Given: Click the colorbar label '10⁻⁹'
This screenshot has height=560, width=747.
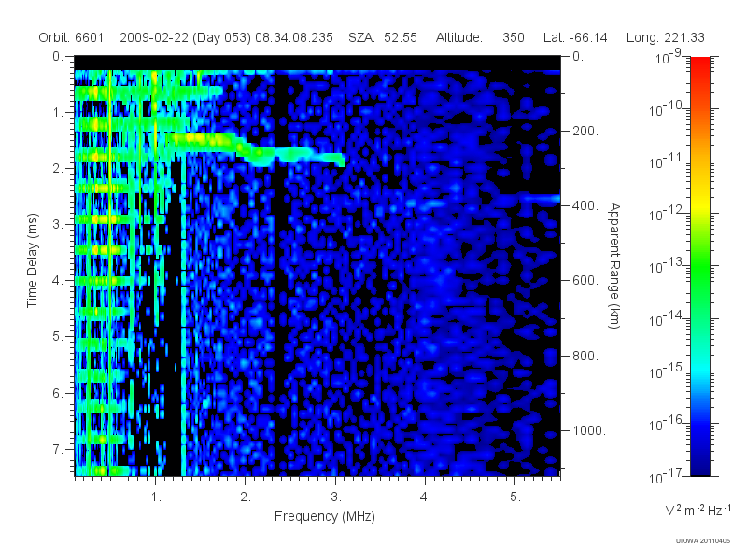Looking at the screenshot, I should click(x=669, y=57).
